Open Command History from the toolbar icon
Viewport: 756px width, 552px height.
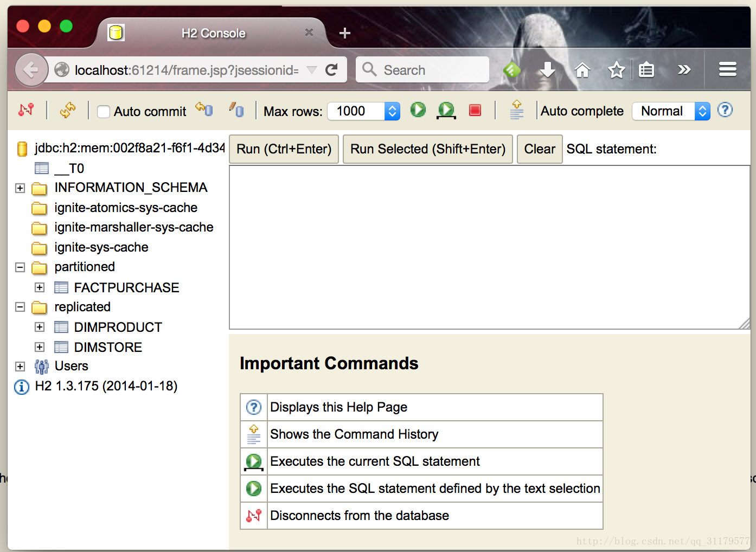pyautogui.click(x=517, y=110)
